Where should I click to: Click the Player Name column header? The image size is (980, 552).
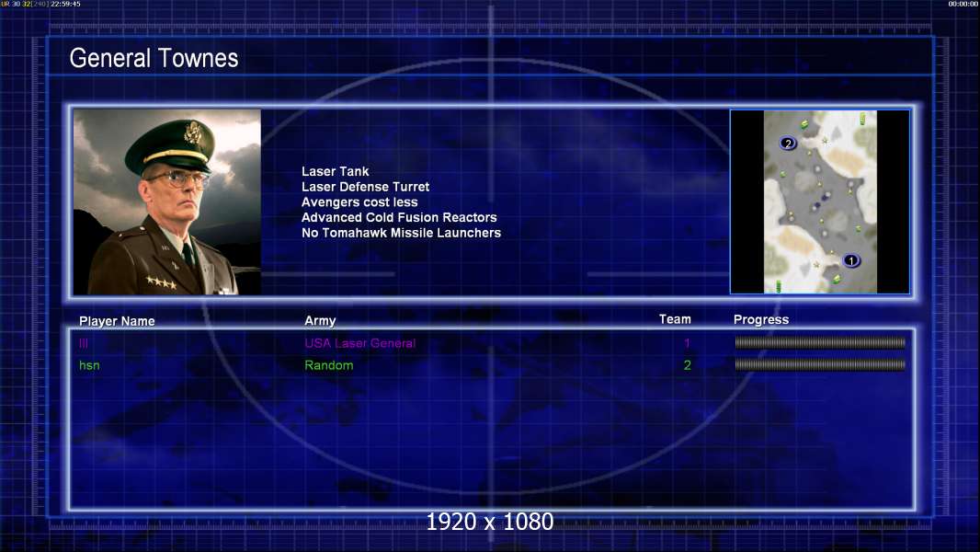coord(117,321)
